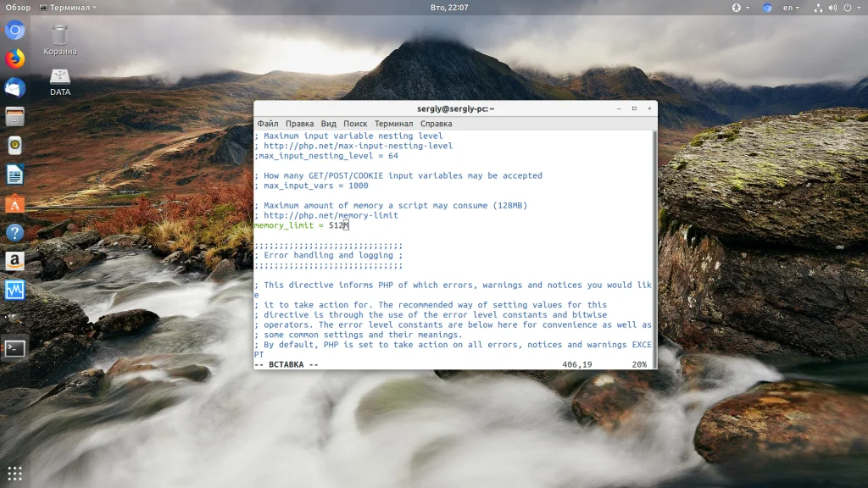Click the 406,19 cursor position indicator
The width and height of the screenshot is (868, 488).
coord(576,364)
